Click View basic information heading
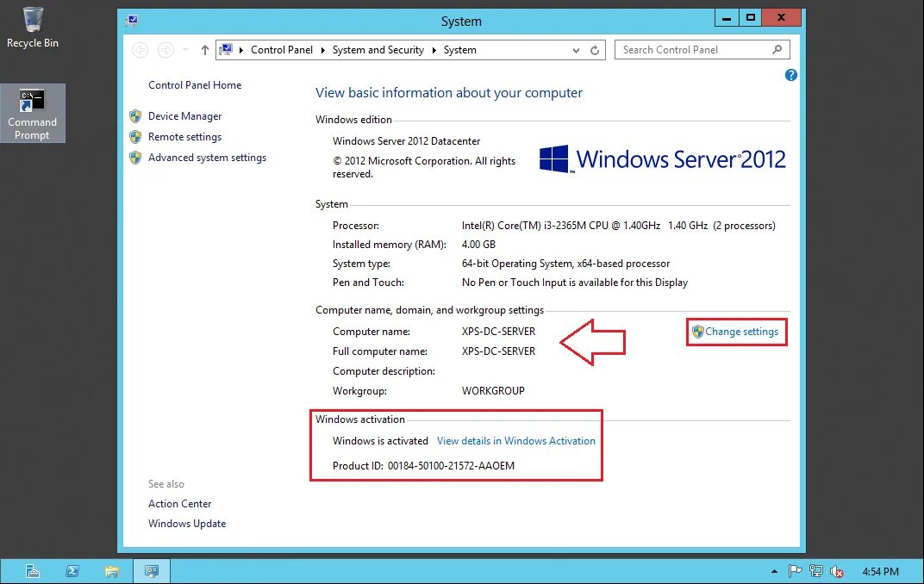924x584 pixels. pos(448,92)
